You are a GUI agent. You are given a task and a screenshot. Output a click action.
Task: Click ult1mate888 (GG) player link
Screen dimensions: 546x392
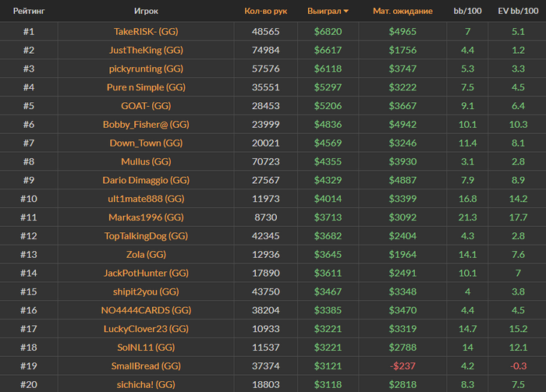point(146,199)
